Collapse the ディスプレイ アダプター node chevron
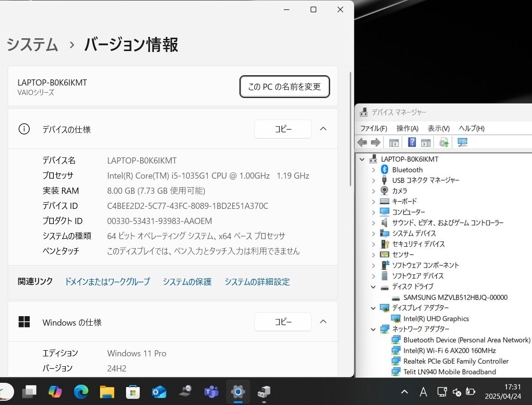The height and width of the screenshot is (405, 532). 373,308
